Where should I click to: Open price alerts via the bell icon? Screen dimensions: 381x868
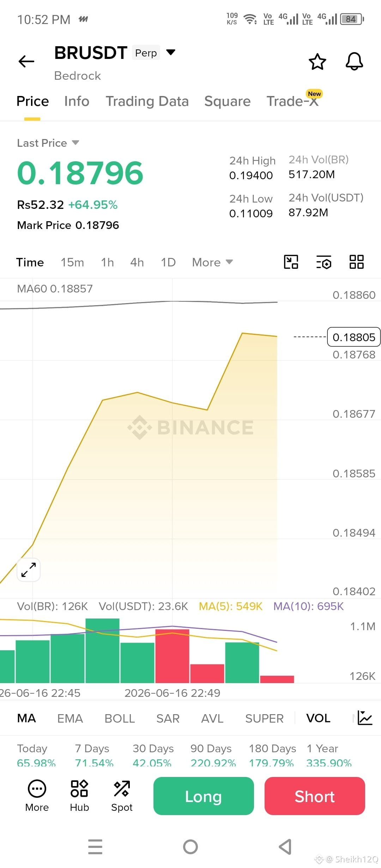point(354,62)
